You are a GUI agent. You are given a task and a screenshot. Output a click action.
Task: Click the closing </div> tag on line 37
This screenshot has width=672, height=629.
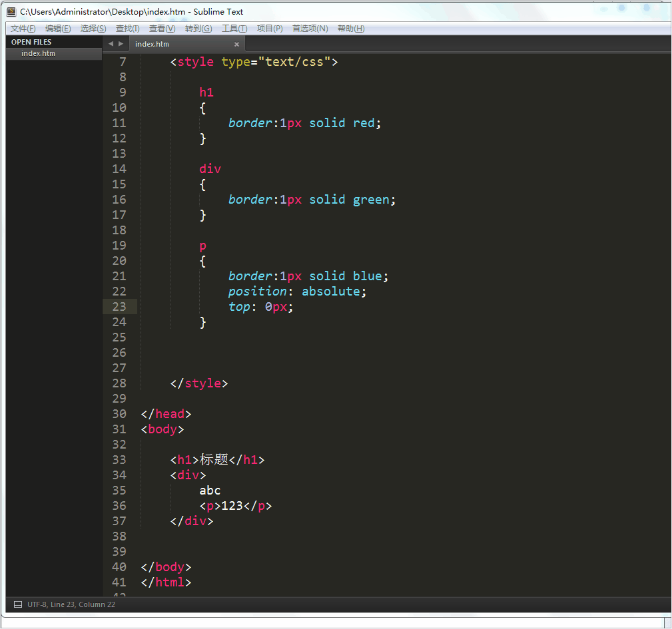point(192,521)
